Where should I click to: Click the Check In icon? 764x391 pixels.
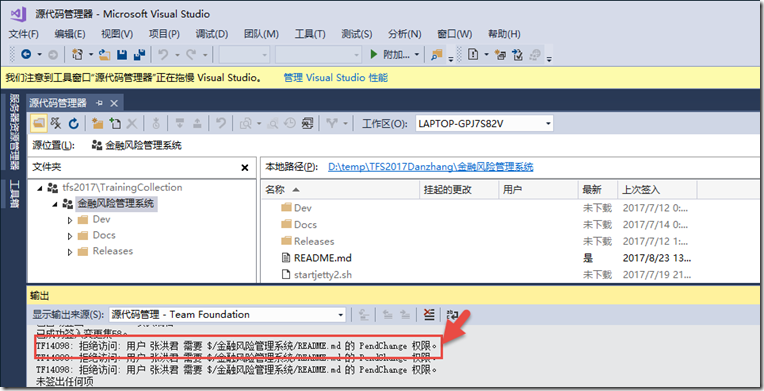197,124
